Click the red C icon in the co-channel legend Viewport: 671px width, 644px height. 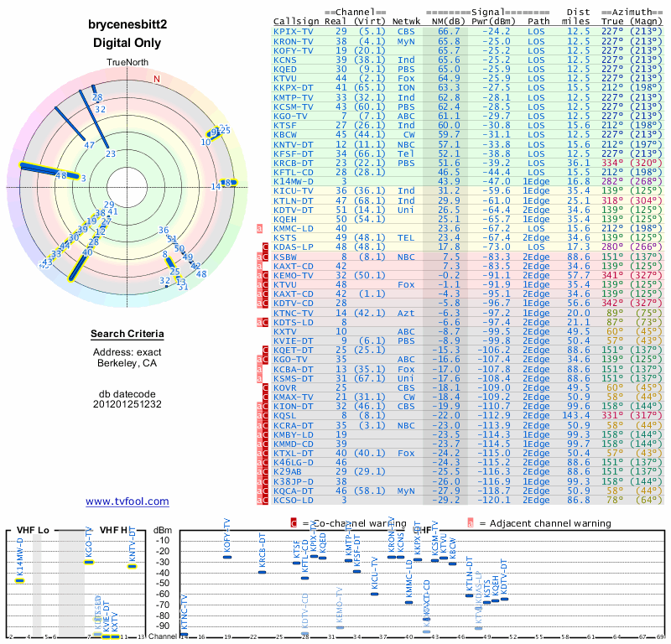[294, 523]
